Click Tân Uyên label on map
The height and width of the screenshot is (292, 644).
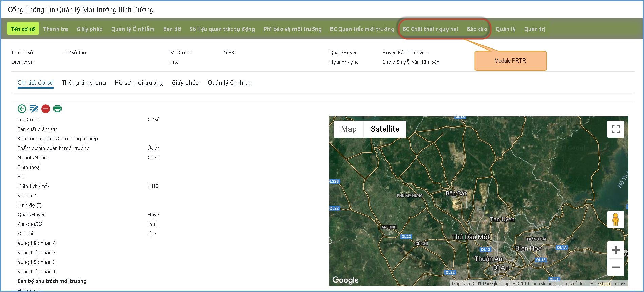[502, 219]
